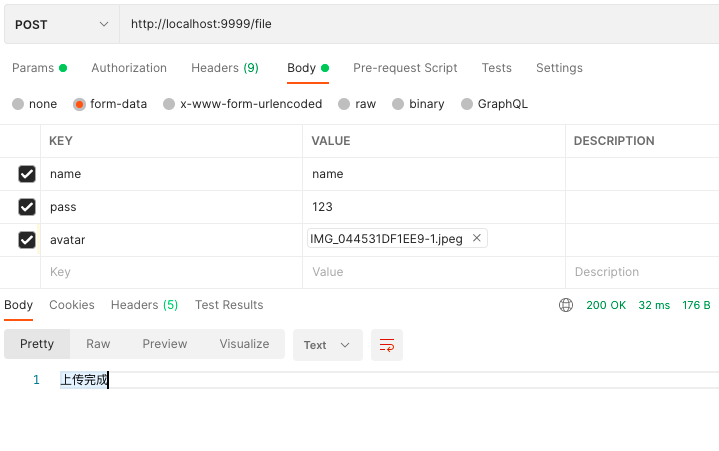Select the raw body type radio
This screenshot has width=719, height=451.
345,104
